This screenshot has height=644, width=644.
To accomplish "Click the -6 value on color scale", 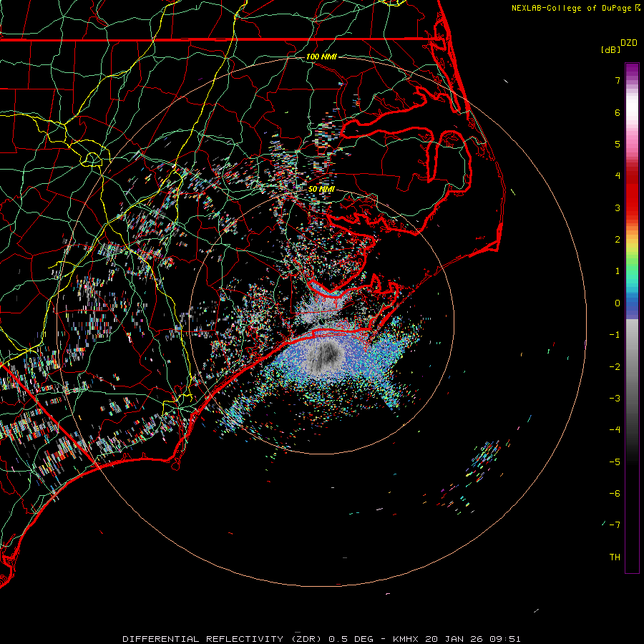I will point(615,494).
